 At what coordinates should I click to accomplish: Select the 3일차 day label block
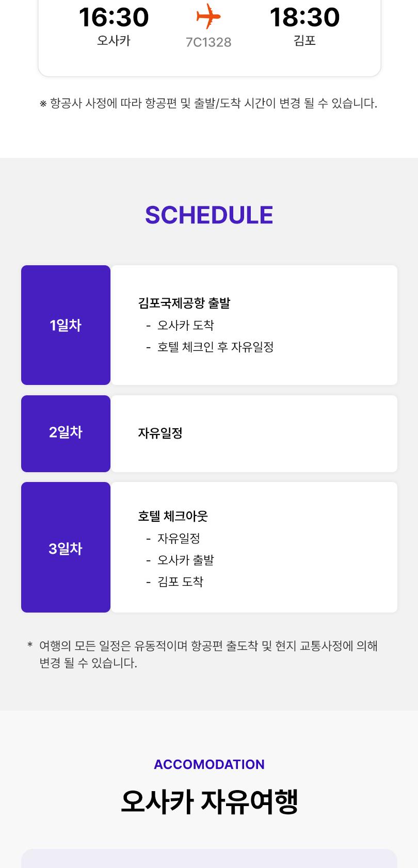coord(66,548)
